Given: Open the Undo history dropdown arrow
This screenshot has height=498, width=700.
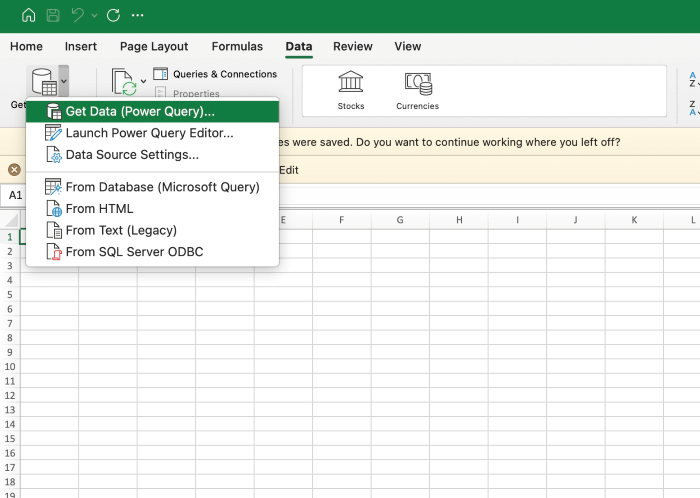Looking at the screenshot, I should (94, 16).
